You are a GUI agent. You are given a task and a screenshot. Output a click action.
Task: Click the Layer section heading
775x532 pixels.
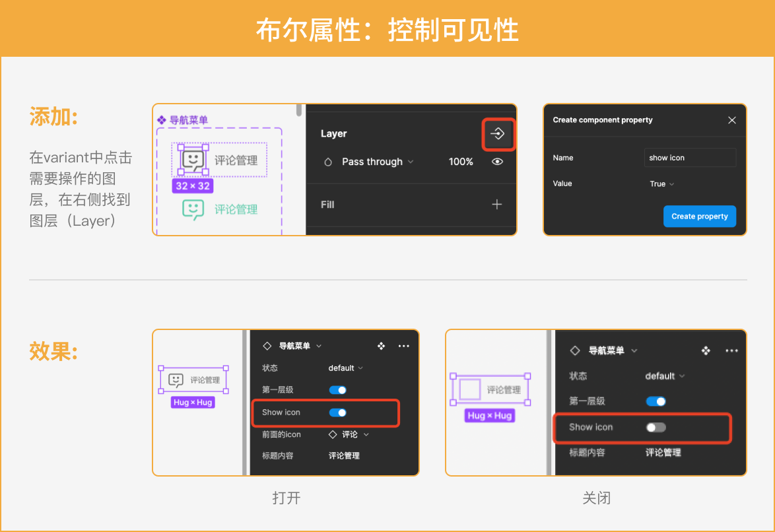tap(333, 133)
